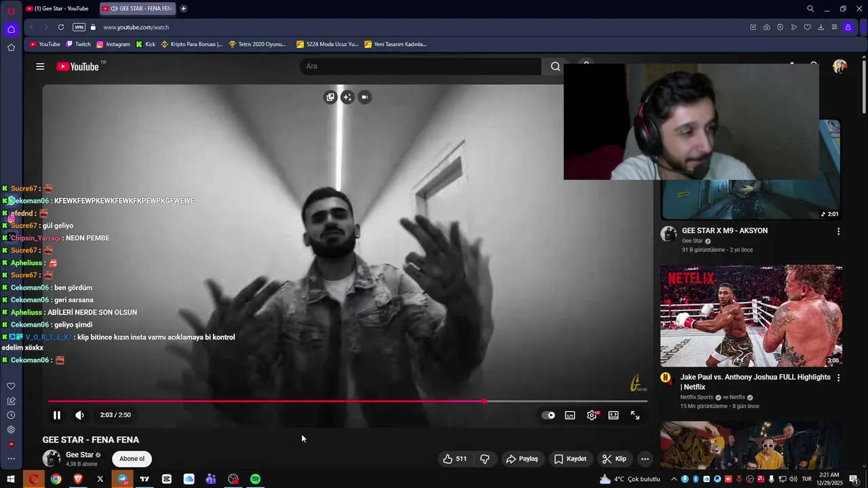Subscribe via the Abone ol button
Viewport: 868px width, 488px height.
coord(132,459)
